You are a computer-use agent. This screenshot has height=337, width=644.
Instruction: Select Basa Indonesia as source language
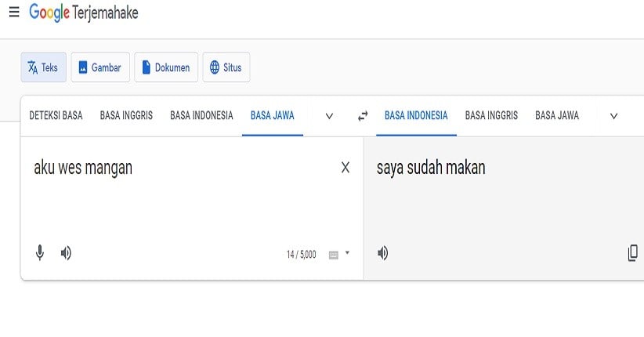[201, 115]
